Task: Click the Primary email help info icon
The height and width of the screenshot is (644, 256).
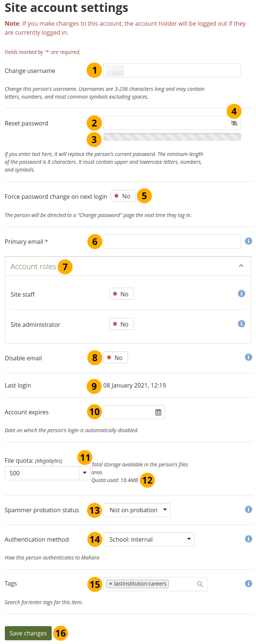Action: (249, 241)
